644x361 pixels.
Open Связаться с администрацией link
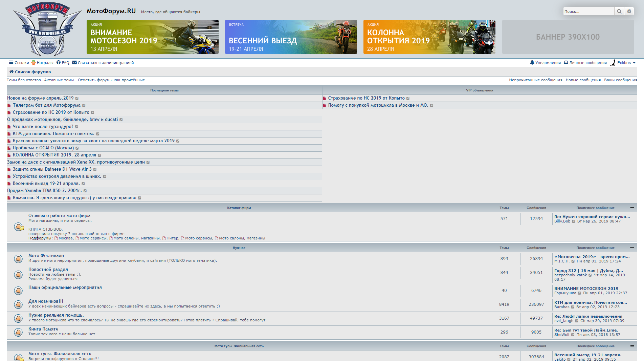click(103, 63)
